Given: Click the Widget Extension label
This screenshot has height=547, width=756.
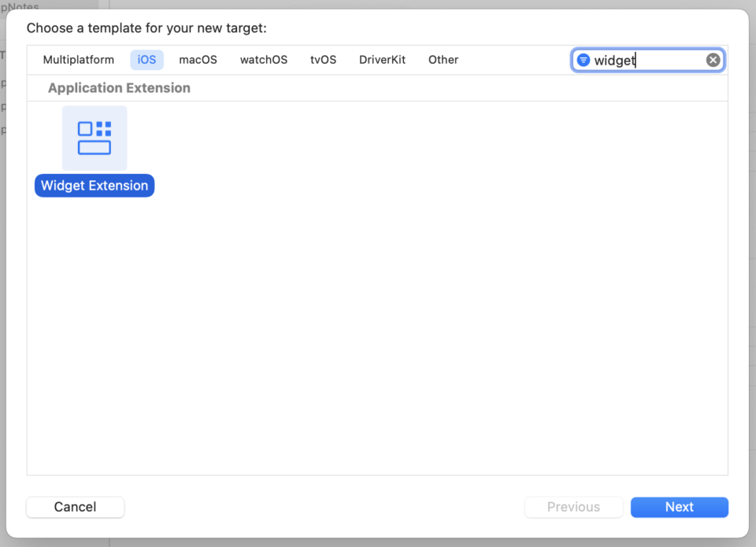Looking at the screenshot, I should [94, 185].
